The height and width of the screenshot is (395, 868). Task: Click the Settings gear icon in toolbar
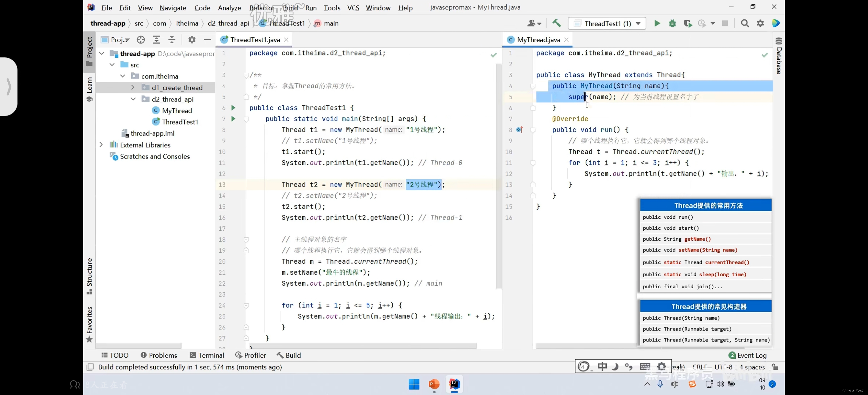759,23
